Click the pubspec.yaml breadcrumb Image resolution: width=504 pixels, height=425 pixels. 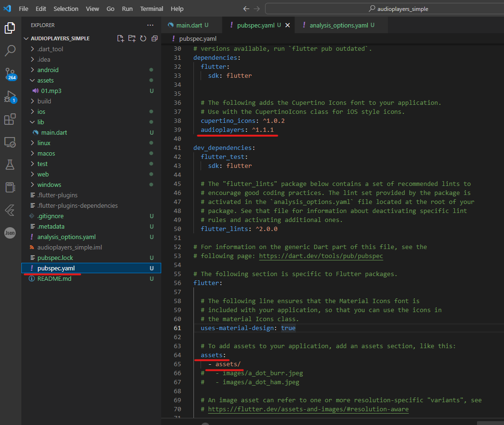coord(197,38)
